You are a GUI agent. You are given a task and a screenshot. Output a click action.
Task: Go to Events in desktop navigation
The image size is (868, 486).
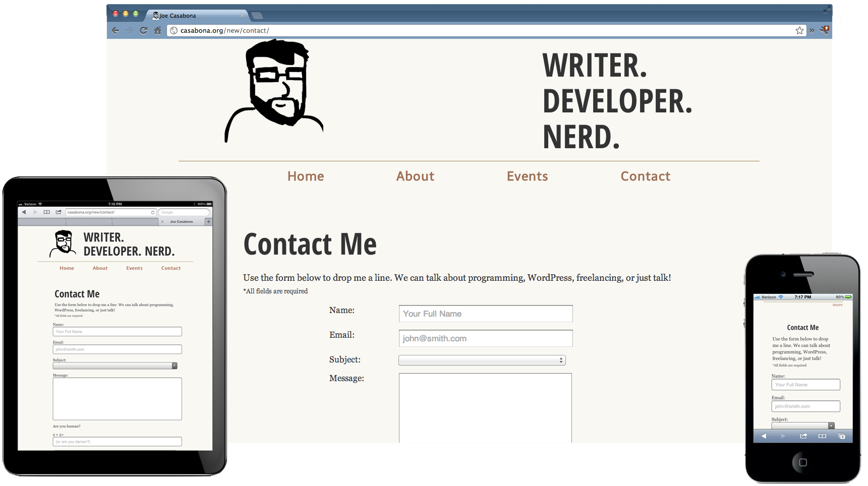pyautogui.click(x=527, y=176)
